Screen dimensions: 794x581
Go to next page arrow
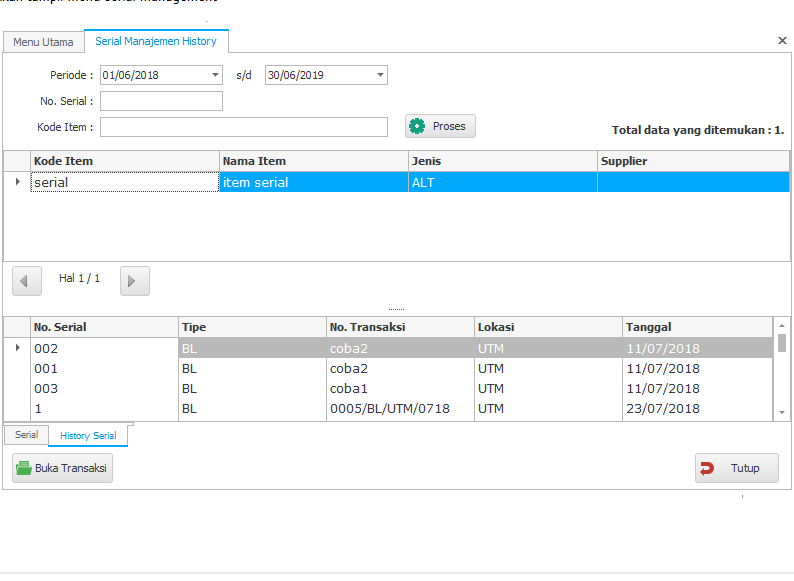tap(135, 281)
